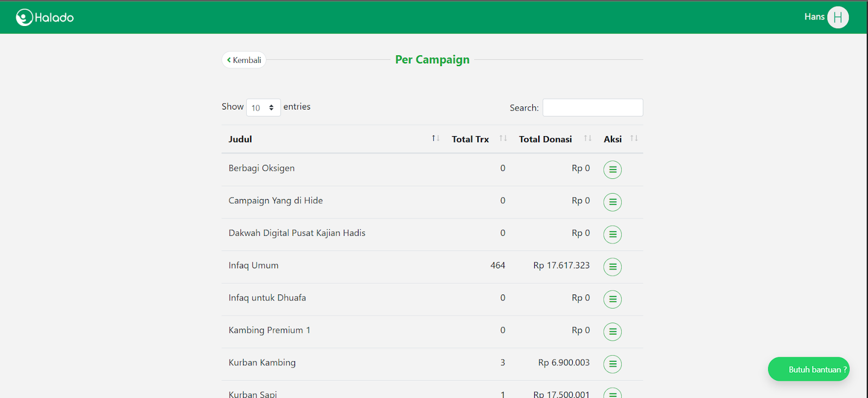Open Kambing Premium 1 action menu
The width and height of the screenshot is (868, 398).
pos(612,332)
